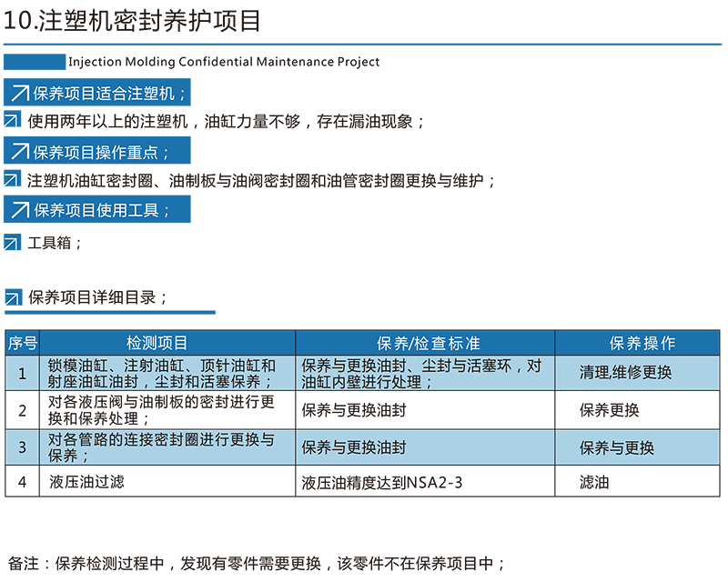
Task: Click the row number 1 cell
Action: click(22, 373)
